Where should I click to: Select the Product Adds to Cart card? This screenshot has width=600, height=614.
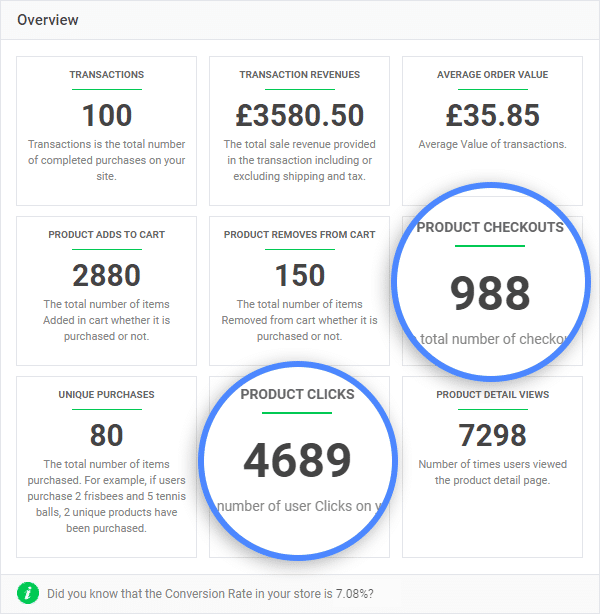pos(107,291)
